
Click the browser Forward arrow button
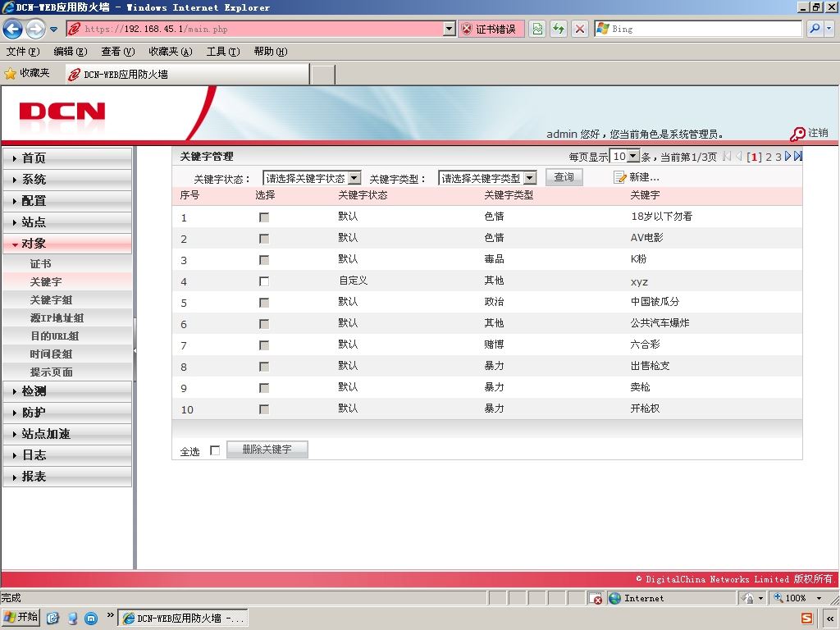35,29
